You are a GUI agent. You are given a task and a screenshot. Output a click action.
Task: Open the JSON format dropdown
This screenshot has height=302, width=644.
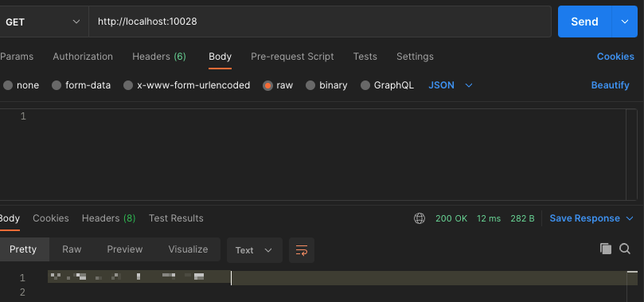click(x=451, y=85)
